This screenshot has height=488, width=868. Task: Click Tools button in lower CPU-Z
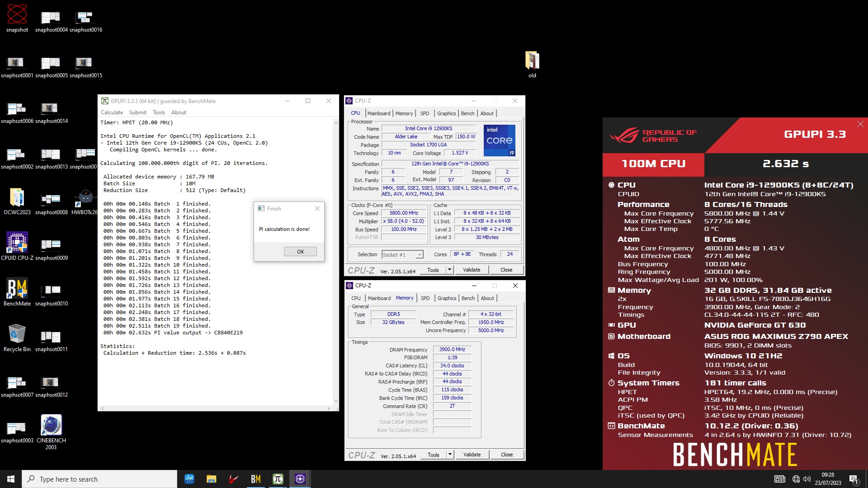click(434, 455)
